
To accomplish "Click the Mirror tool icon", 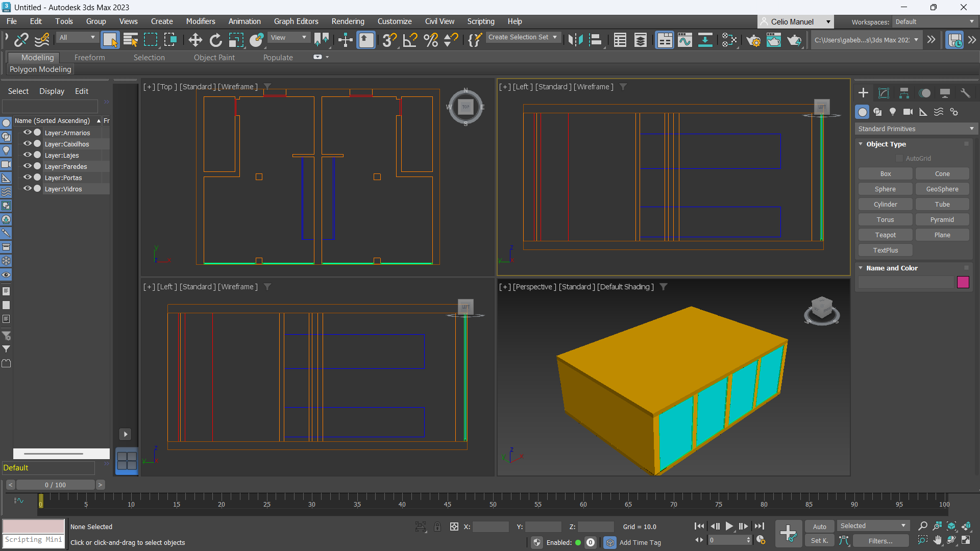I will coord(575,40).
